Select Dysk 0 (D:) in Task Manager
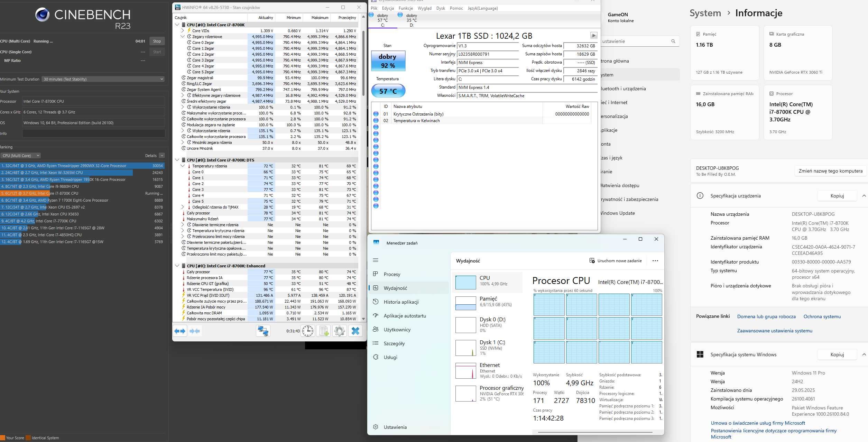Screen dimensions: 868x442 [x=487, y=325]
